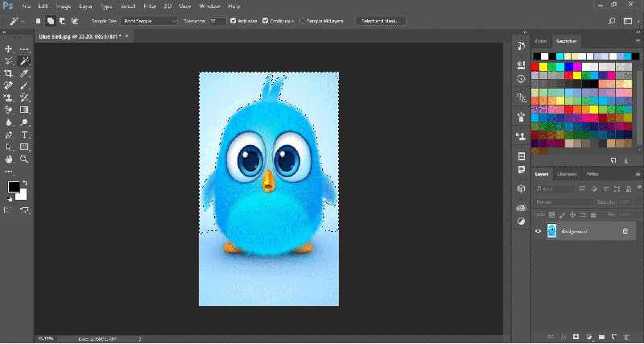Screen dimensions: 644x344
Task: Select the Eraser tool
Action: coord(8,110)
